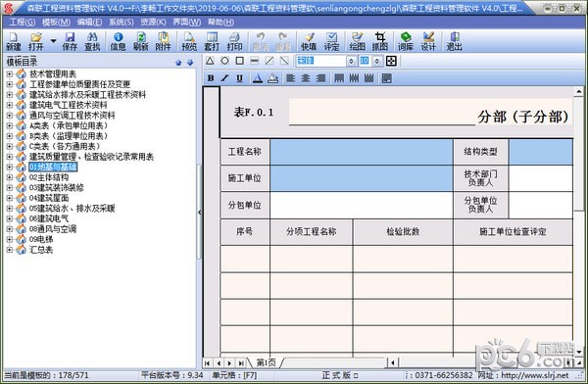This screenshot has width=588, height=384.
Task: Click the 退出 (Exit) toolbar icon
Action: pos(454,41)
